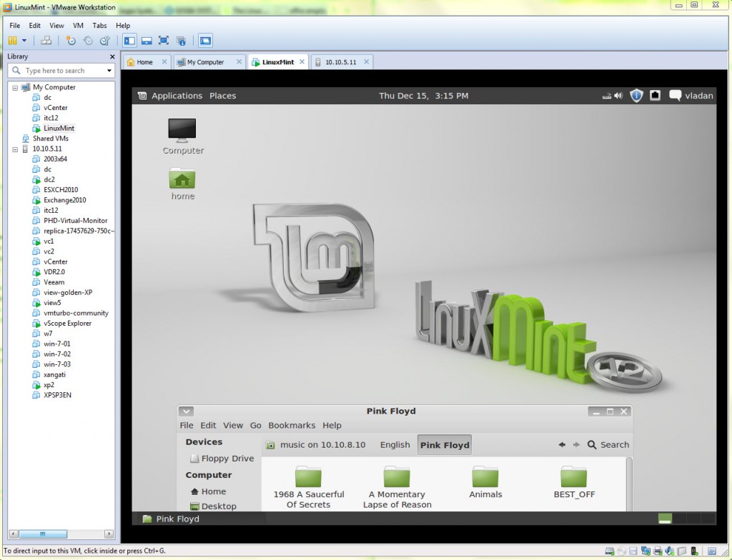Open the VM menu
The height and width of the screenshot is (560, 732).
79,26
